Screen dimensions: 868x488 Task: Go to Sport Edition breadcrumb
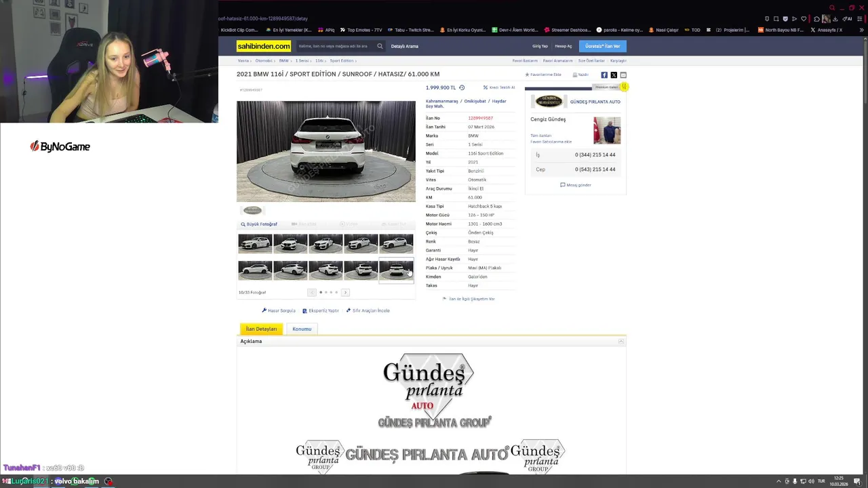click(342, 61)
